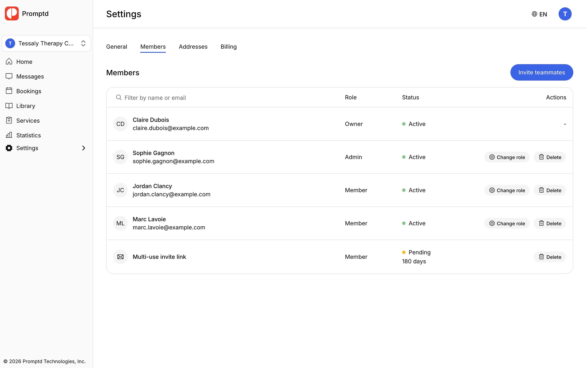Click Multi-use invite link label
Viewport: 588px width, 368px height.
pos(159,257)
